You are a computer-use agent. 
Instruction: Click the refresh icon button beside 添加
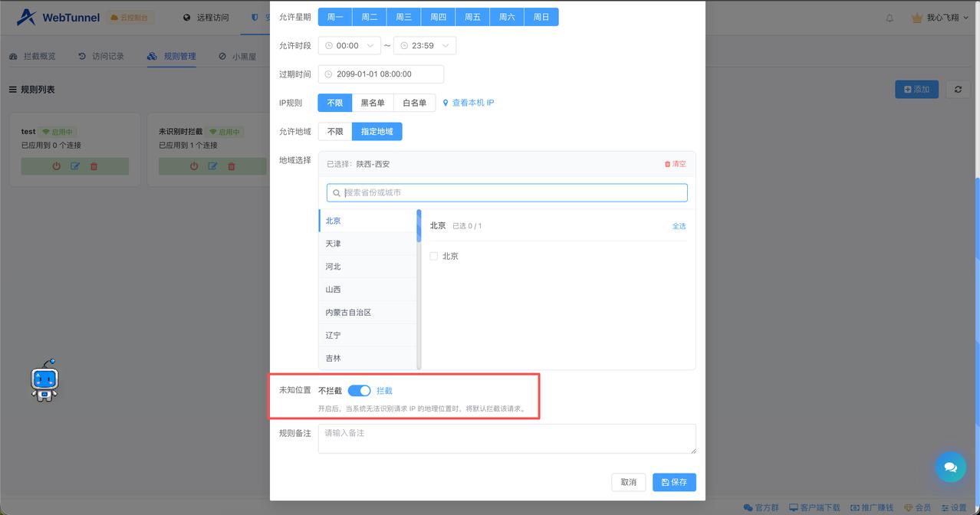958,89
